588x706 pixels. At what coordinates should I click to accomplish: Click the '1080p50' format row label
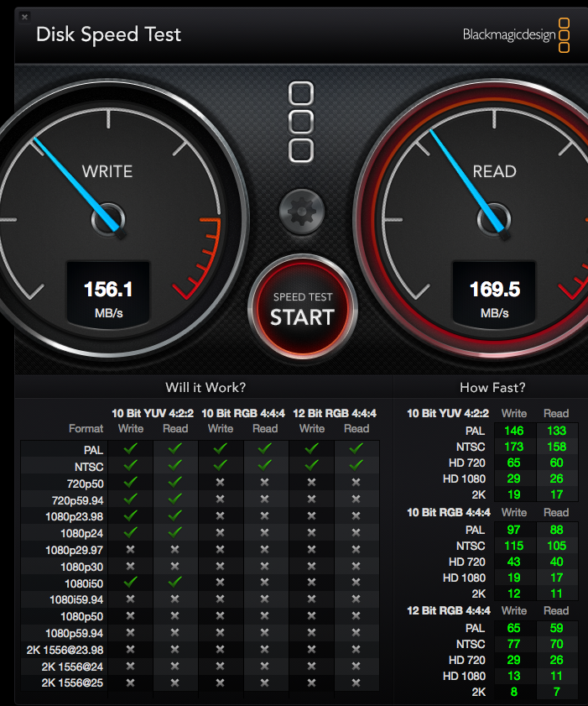coord(82,616)
